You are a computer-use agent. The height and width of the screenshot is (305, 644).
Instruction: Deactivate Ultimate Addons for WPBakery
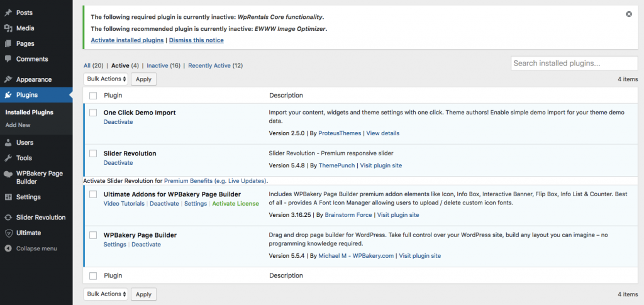coord(164,204)
